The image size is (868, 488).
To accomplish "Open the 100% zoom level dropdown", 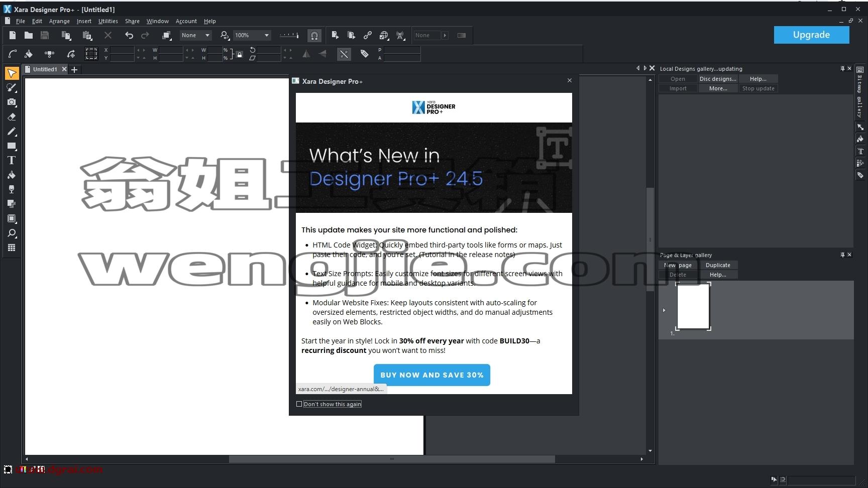I will (252, 35).
